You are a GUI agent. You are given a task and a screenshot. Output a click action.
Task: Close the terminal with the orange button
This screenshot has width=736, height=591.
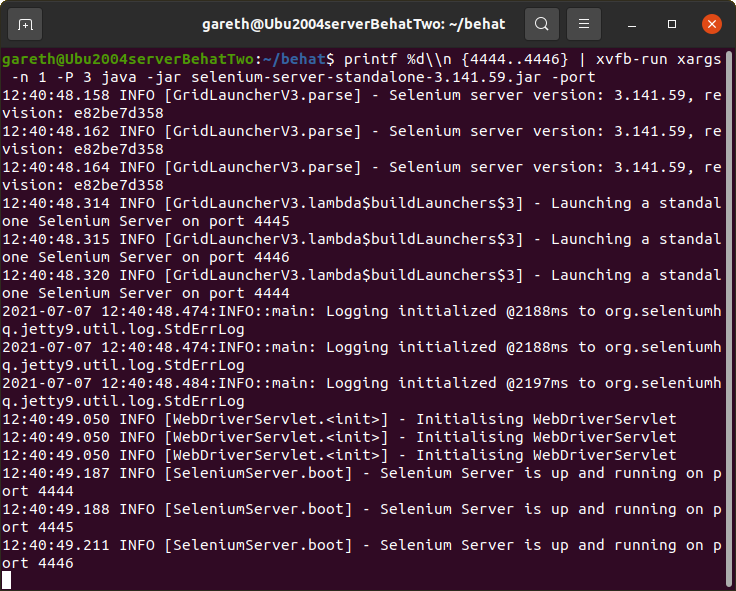[712, 24]
